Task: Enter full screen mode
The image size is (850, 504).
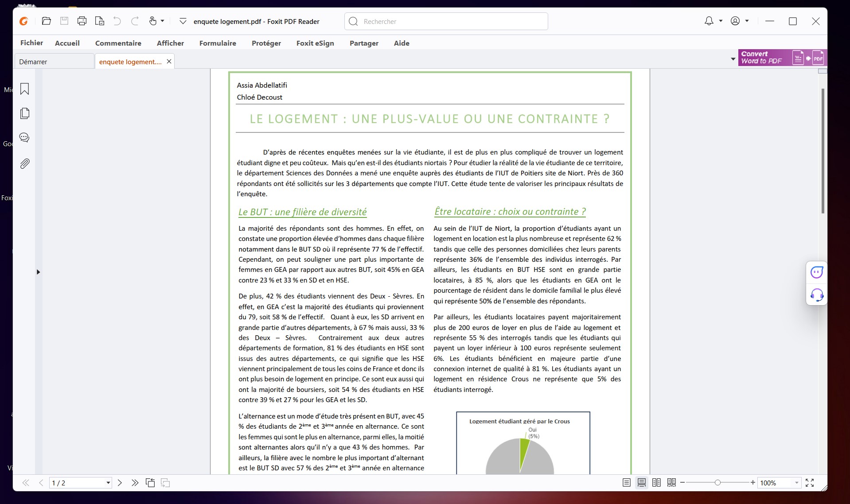Action: click(810, 483)
